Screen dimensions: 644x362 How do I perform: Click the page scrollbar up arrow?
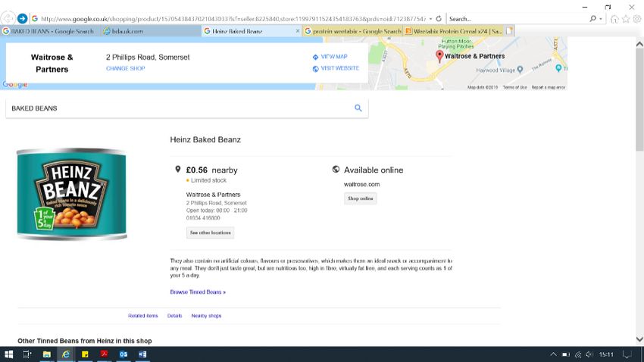[639, 43]
